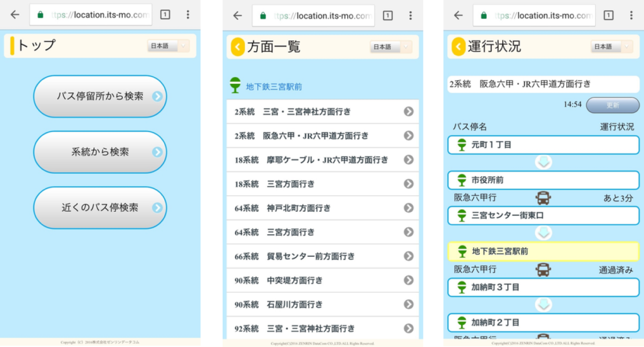Click browser back arrow in Top screen
Image resolution: width=644 pixels, height=347 pixels.
15,15
